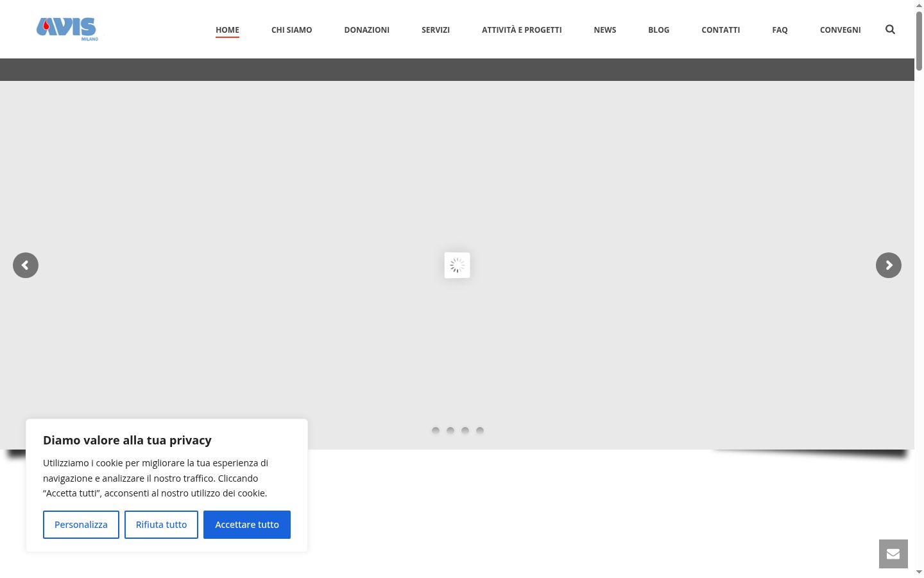Open the DONAZIONI menu
924x578 pixels.
coord(366,30)
